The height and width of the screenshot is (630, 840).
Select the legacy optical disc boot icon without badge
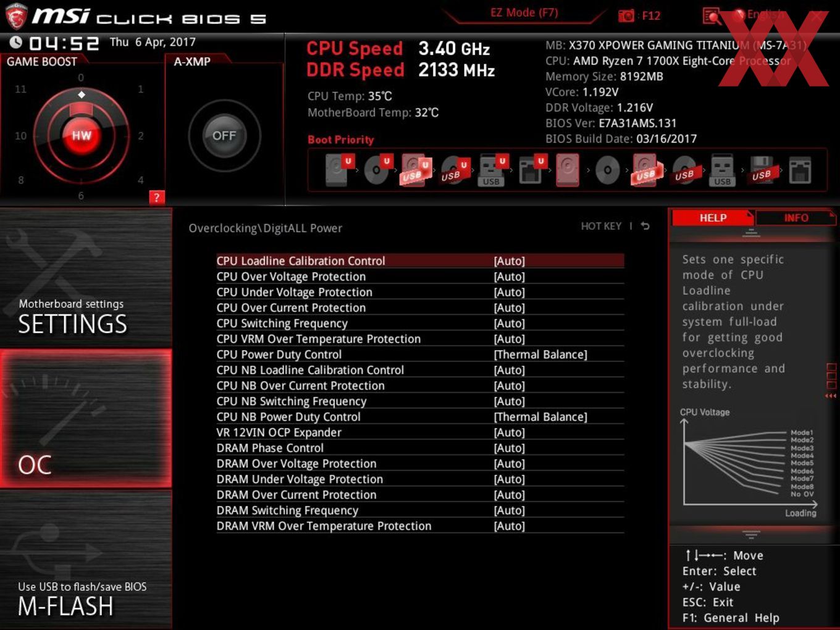[607, 170]
